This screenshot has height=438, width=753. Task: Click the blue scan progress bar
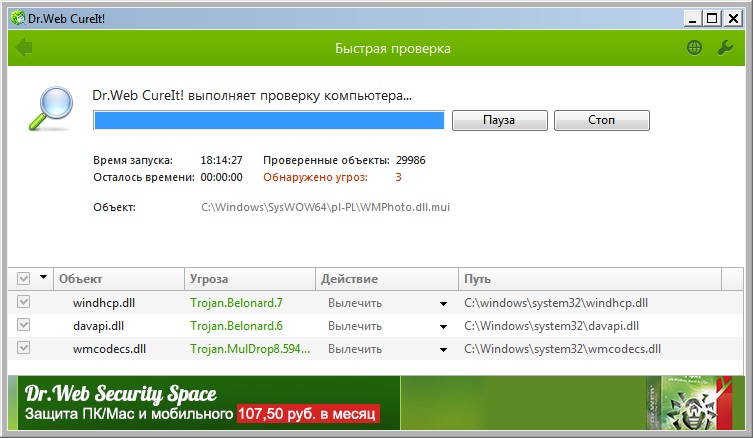[x=269, y=120]
